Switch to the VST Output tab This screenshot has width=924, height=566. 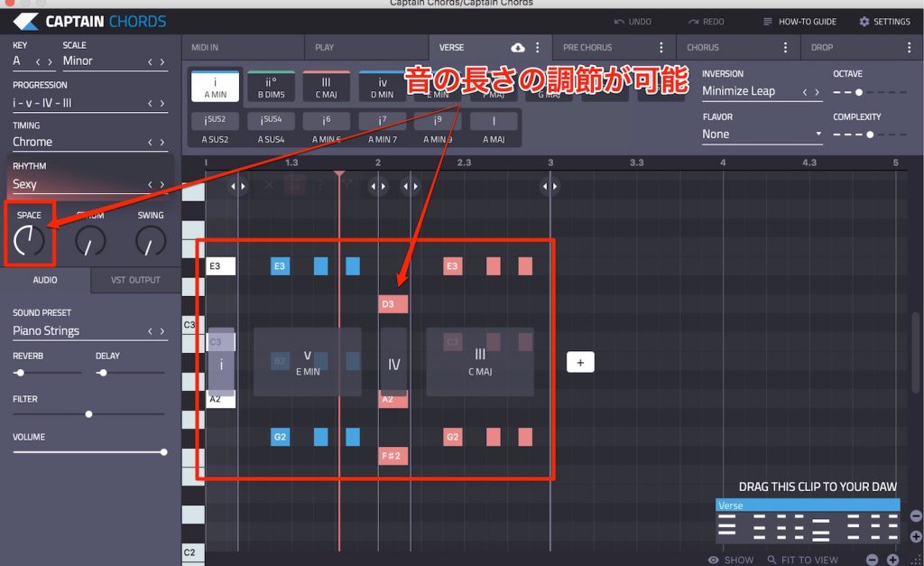pos(134,280)
